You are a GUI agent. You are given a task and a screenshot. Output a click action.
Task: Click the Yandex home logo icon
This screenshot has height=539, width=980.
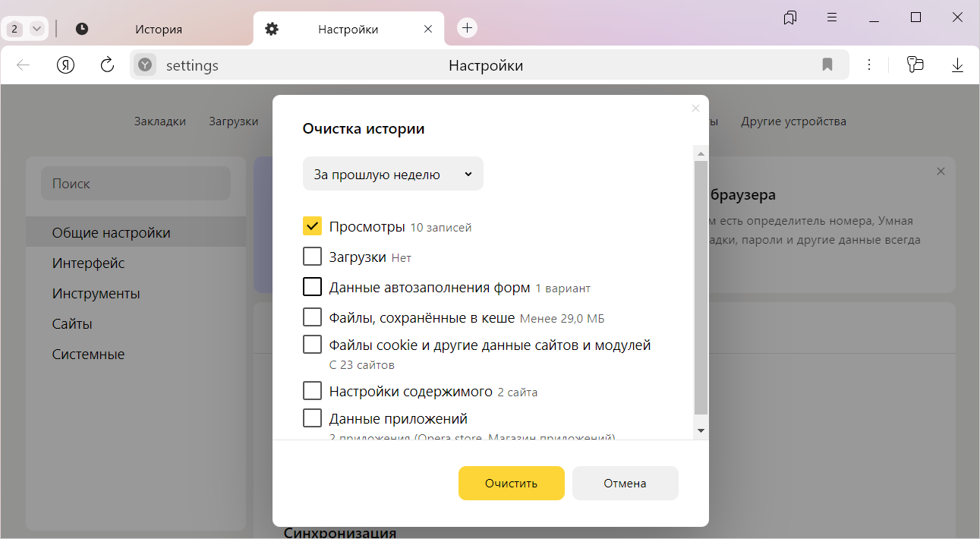66,65
